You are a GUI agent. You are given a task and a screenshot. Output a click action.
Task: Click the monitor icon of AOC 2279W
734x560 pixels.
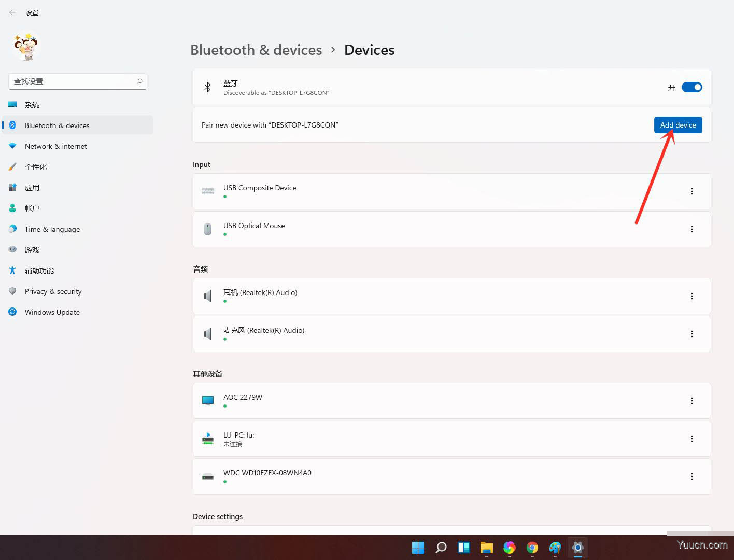(x=208, y=401)
